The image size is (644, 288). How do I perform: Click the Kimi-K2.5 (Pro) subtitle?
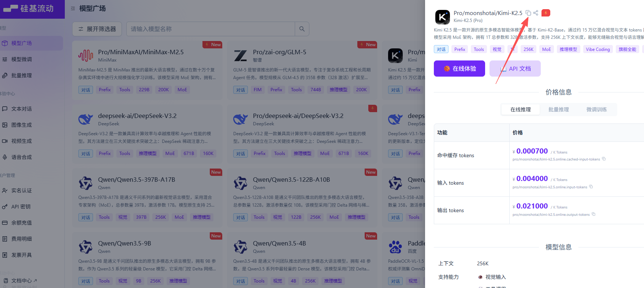point(468,21)
